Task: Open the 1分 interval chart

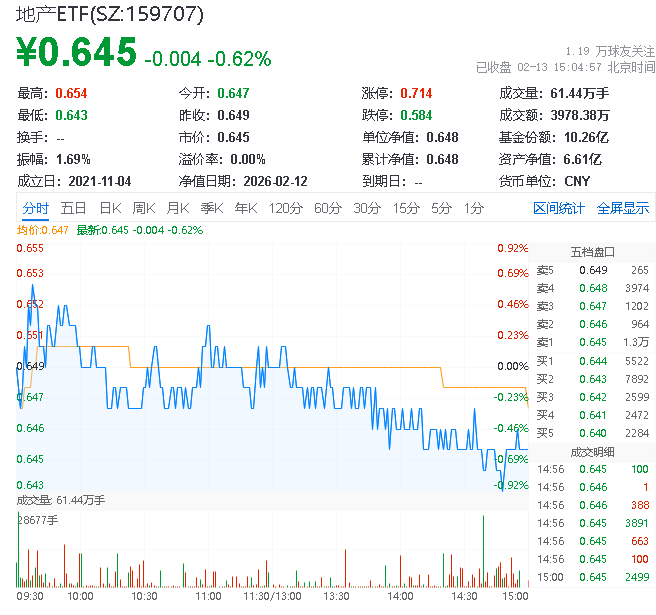Action: pos(474,208)
